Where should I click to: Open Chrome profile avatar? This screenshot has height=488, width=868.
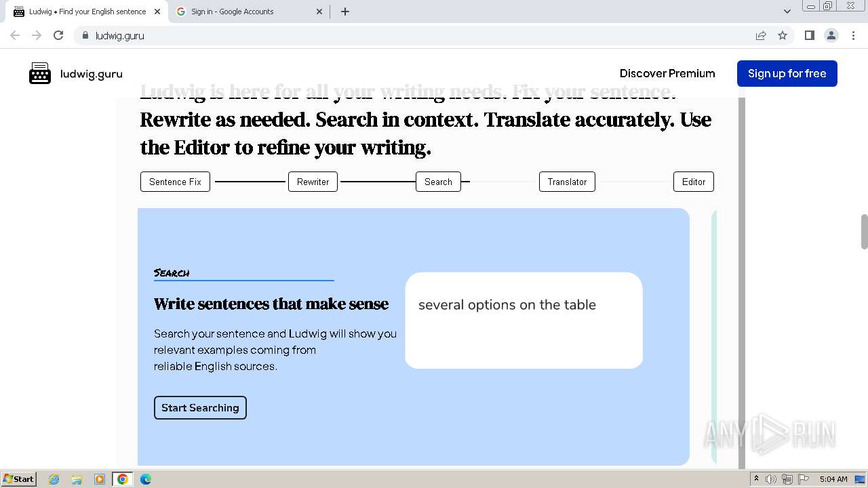[x=831, y=35]
